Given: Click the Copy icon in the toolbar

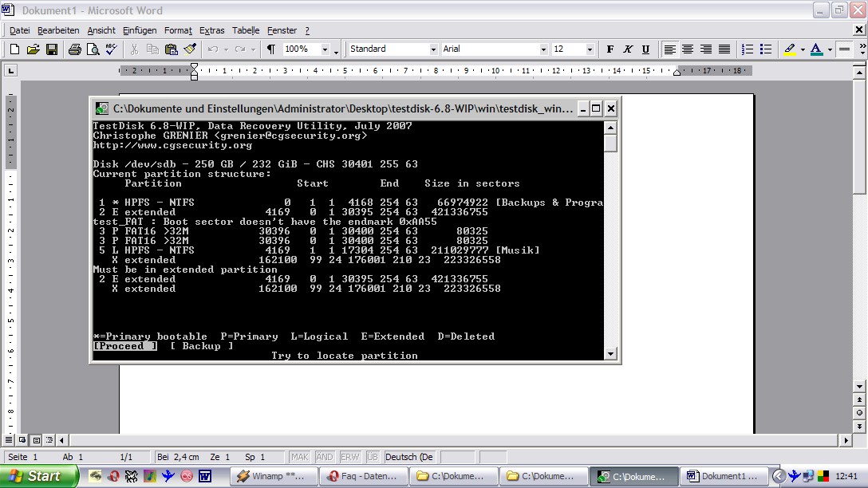Looking at the screenshot, I should 152,49.
